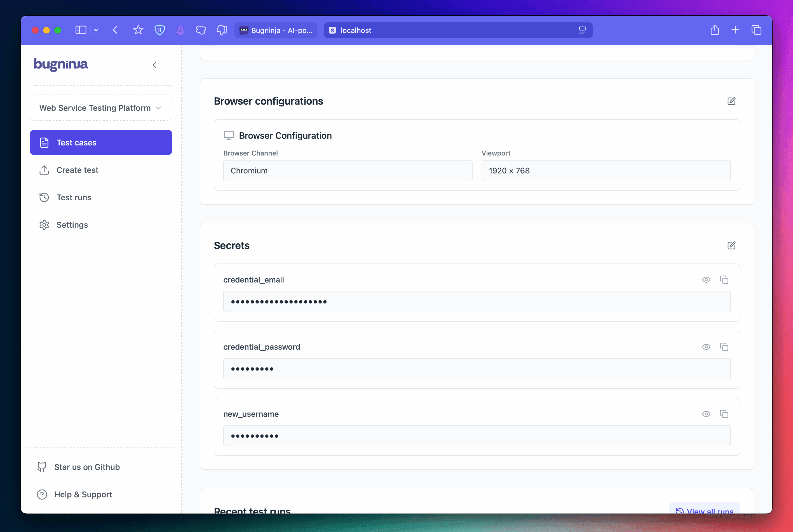Image resolution: width=793 pixels, height=532 pixels.
Task: Open the sidebar options dropdown arrow
Action: (x=96, y=30)
